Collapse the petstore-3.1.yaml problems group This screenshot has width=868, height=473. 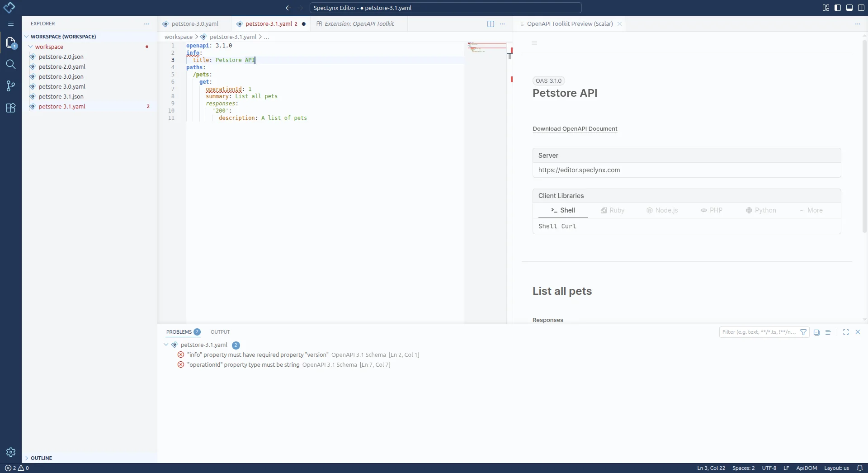[x=166, y=345]
